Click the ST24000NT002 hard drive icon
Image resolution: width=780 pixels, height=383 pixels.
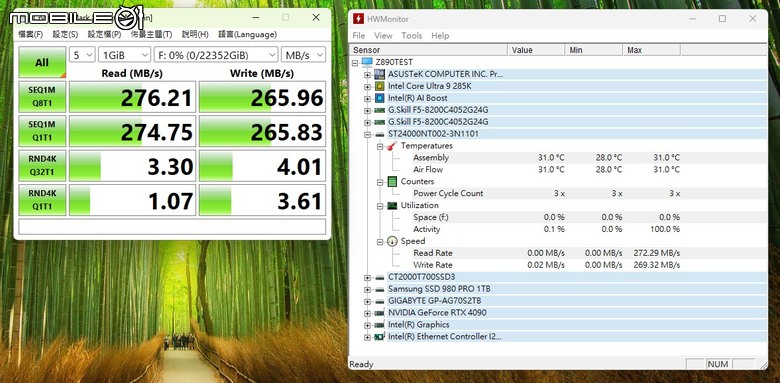coord(380,134)
